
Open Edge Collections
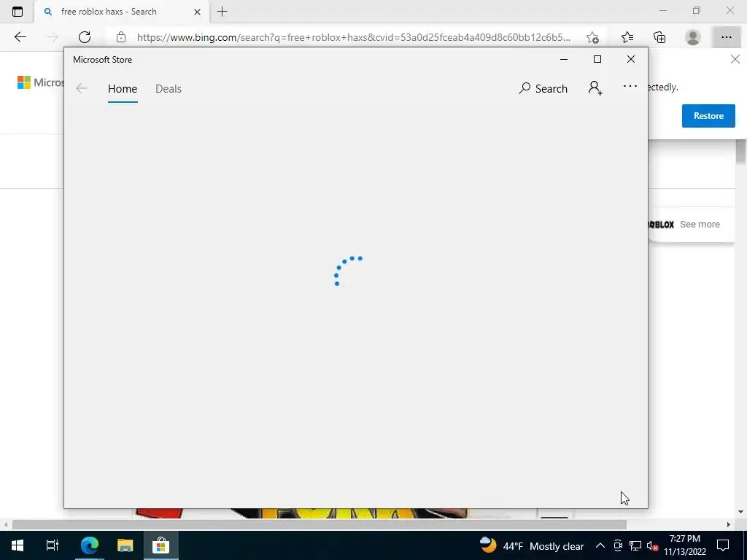click(x=659, y=37)
